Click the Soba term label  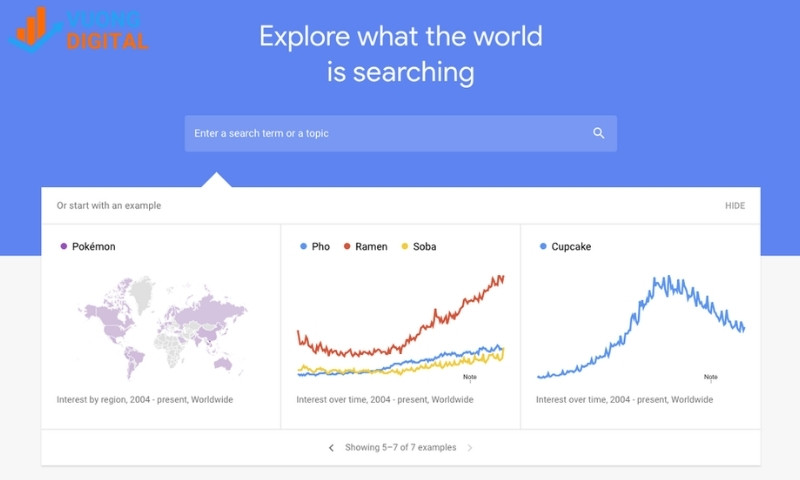[x=424, y=246]
